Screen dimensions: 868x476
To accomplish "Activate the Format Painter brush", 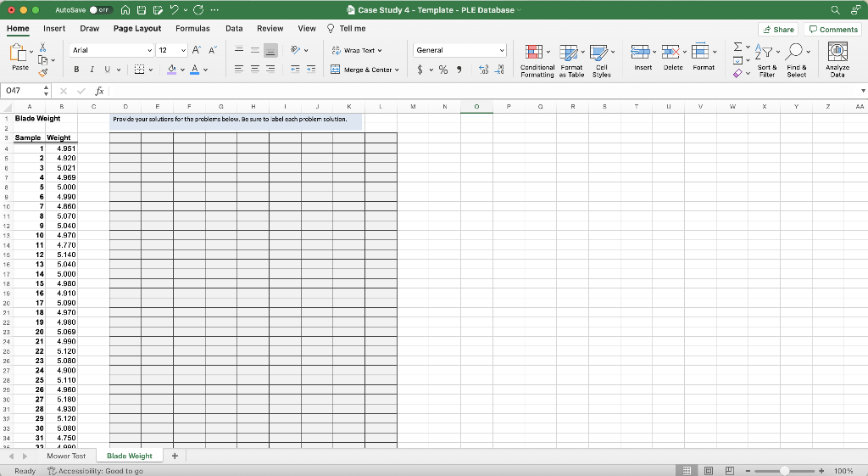I will point(42,73).
